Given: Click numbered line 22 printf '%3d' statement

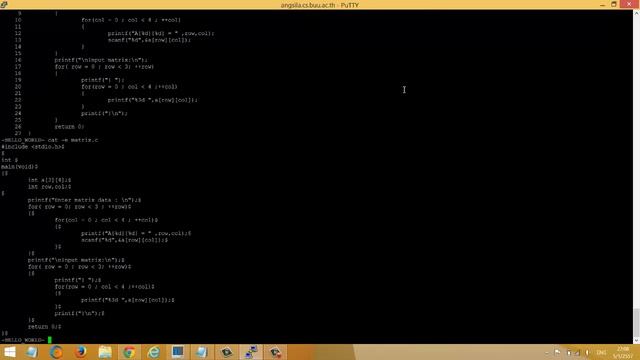Looking at the screenshot, I should 153,100.
